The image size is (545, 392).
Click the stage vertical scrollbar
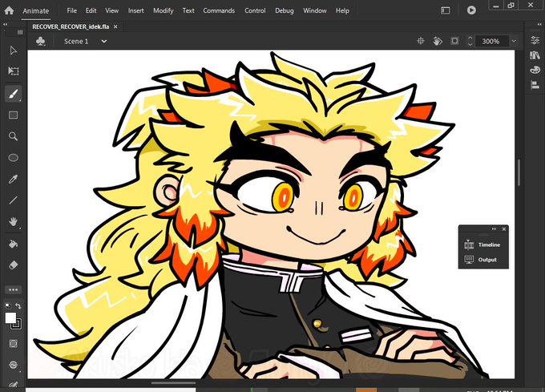pos(519,172)
